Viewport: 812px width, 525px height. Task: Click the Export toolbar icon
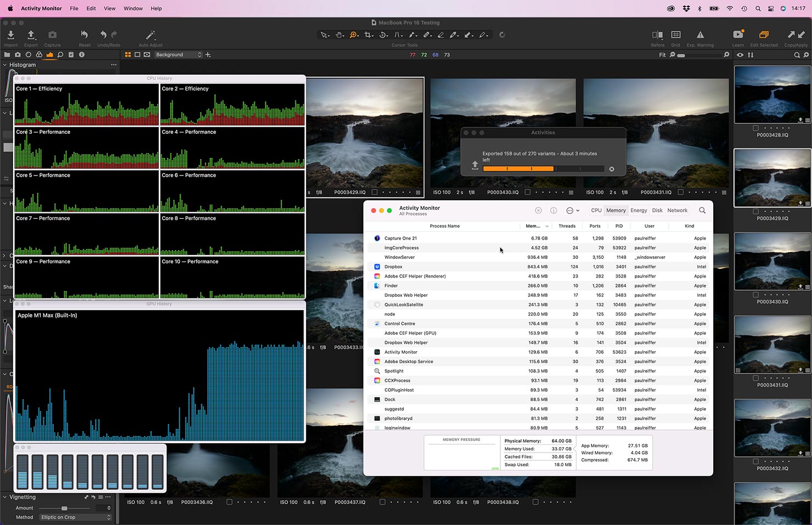coord(31,35)
